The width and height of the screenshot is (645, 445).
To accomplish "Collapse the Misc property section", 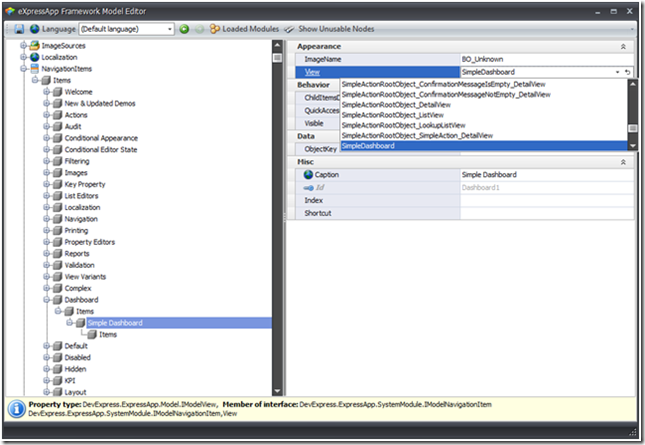I will click(x=623, y=162).
